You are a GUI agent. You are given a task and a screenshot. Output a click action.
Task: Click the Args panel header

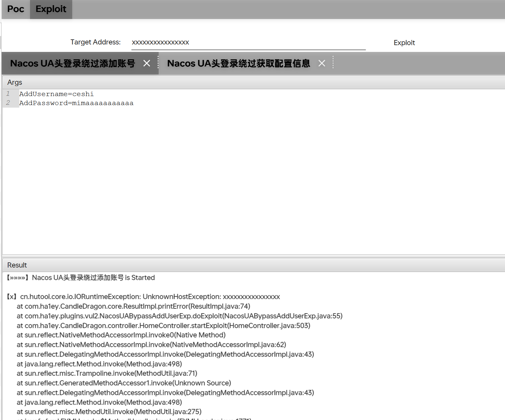coord(253,82)
